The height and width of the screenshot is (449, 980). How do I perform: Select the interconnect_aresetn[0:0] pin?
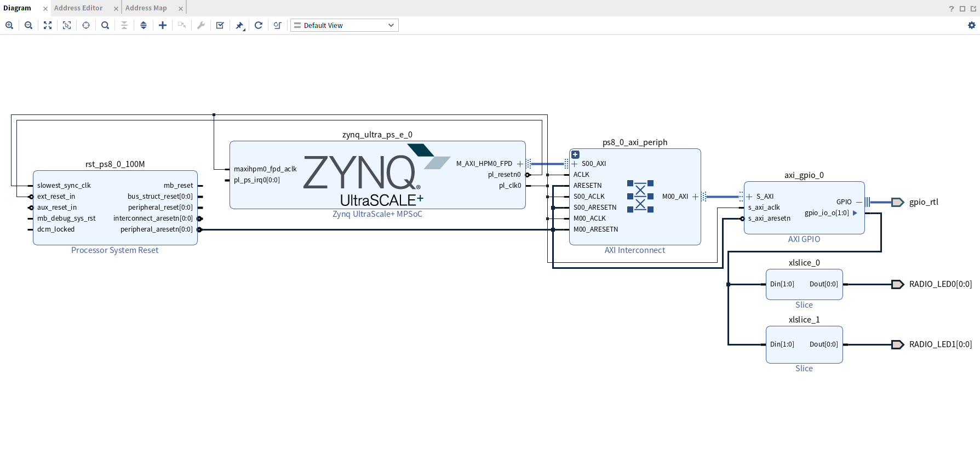click(x=153, y=218)
